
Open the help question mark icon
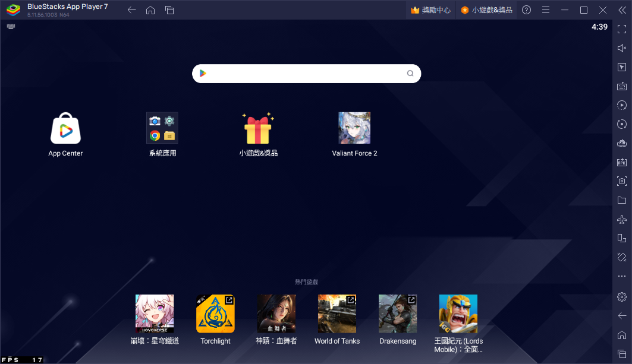click(x=526, y=10)
